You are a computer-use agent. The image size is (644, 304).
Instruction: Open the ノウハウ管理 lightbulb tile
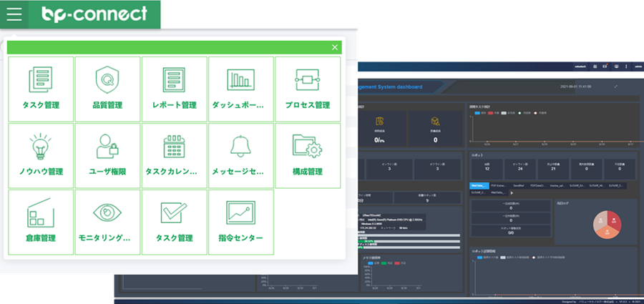tap(41, 155)
